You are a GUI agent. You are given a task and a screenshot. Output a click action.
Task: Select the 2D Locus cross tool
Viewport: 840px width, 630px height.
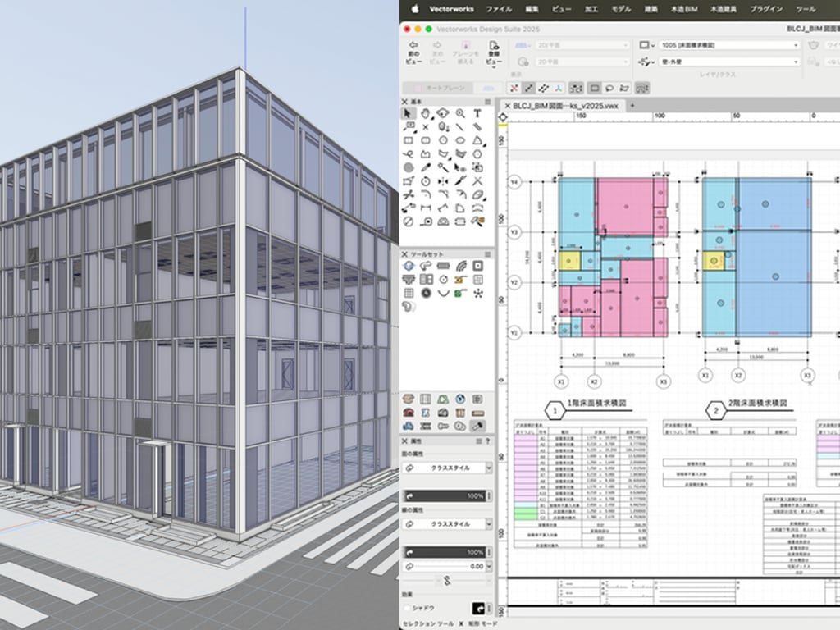click(x=426, y=127)
